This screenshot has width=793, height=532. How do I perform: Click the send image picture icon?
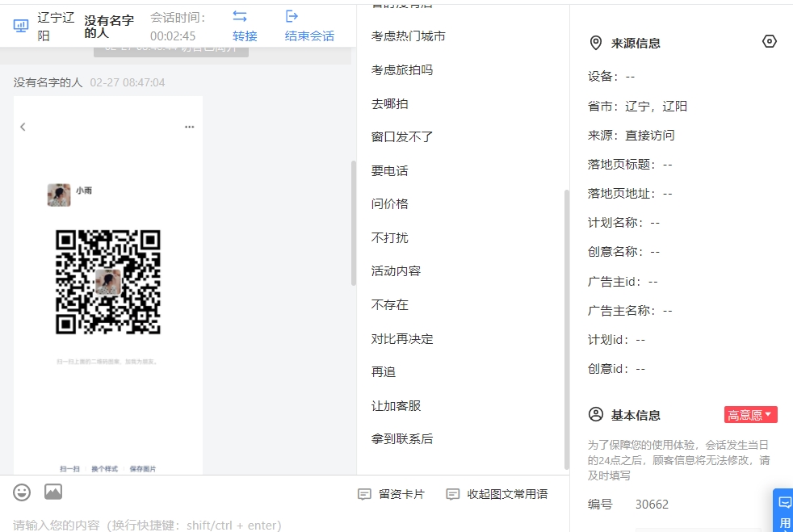click(53, 492)
